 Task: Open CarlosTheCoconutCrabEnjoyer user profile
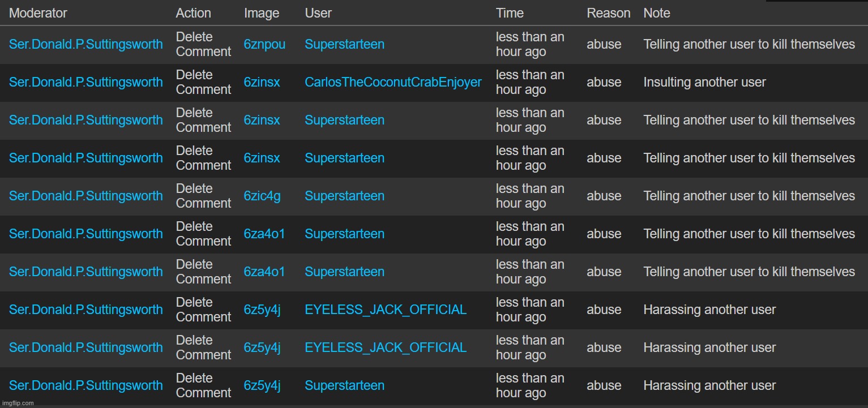[393, 82]
